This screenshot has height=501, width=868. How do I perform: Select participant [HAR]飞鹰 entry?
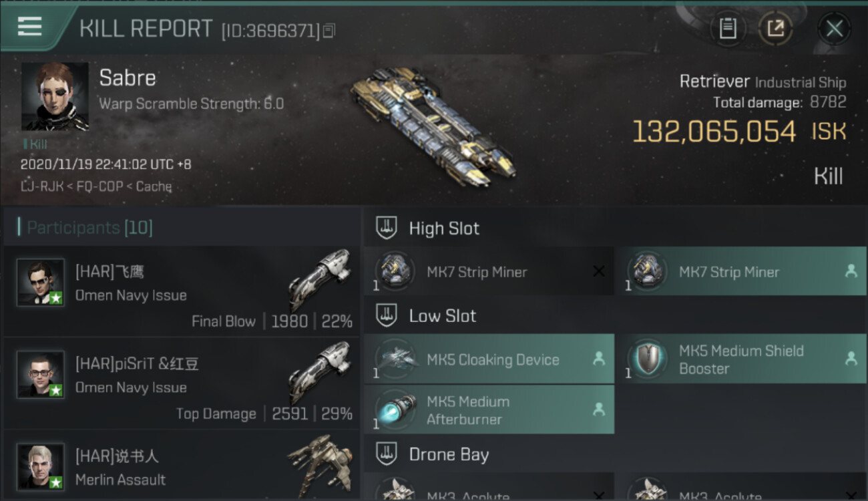click(x=182, y=291)
